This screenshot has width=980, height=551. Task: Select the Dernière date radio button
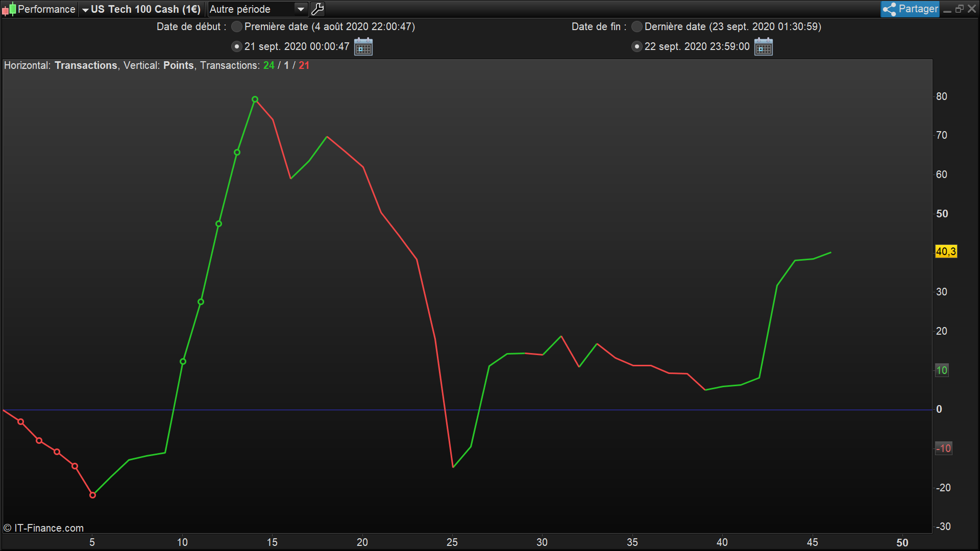click(x=637, y=27)
